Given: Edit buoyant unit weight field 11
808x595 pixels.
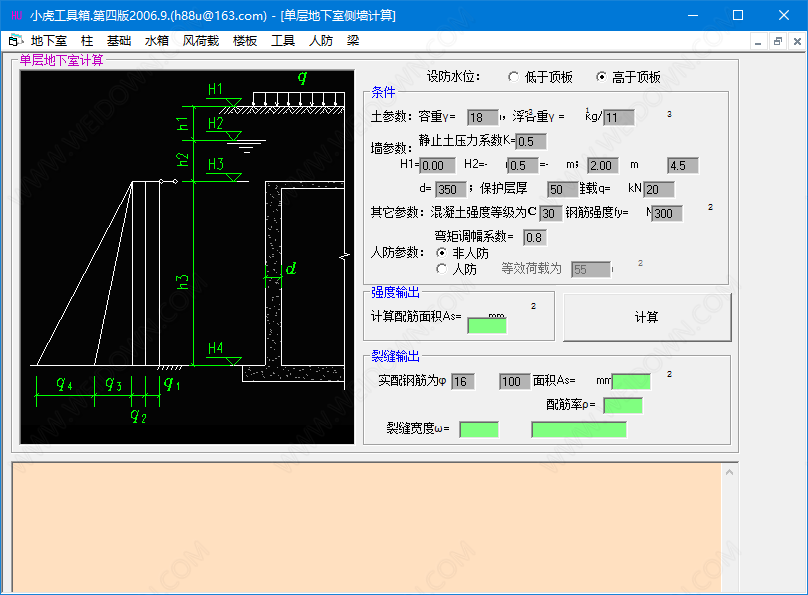Looking at the screenshot, I should (619, 117).
